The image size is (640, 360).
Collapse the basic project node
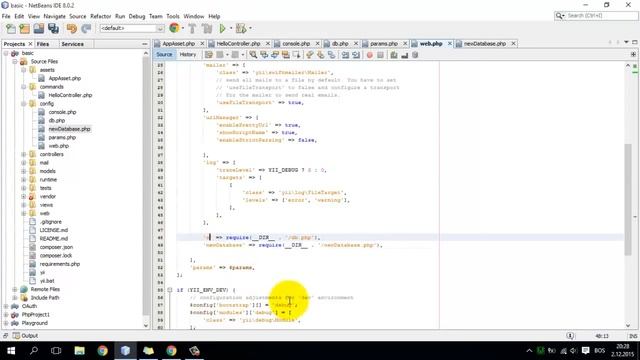coord(6,53)
